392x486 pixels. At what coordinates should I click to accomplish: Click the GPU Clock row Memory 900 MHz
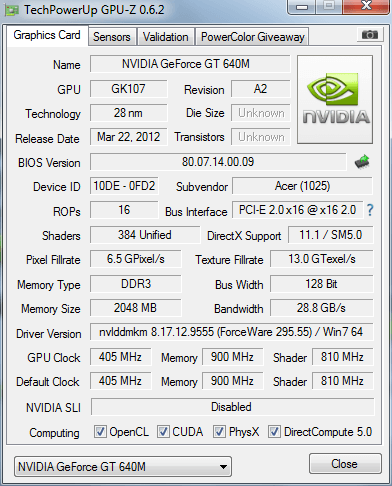(232, 357)
